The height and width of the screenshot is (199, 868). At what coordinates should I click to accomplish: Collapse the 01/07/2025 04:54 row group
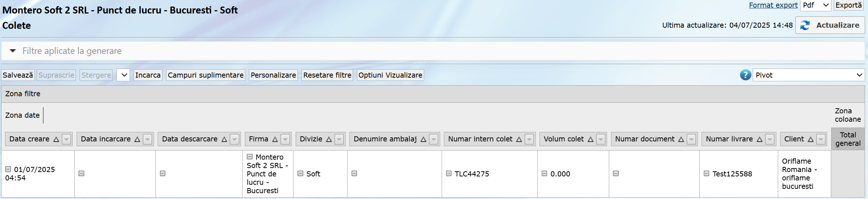point(8,169)
